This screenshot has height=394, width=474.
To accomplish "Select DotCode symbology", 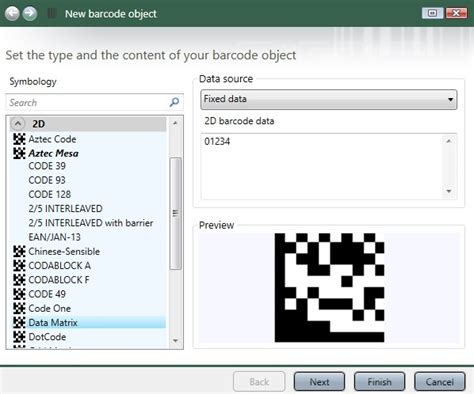I will [47, 337].
